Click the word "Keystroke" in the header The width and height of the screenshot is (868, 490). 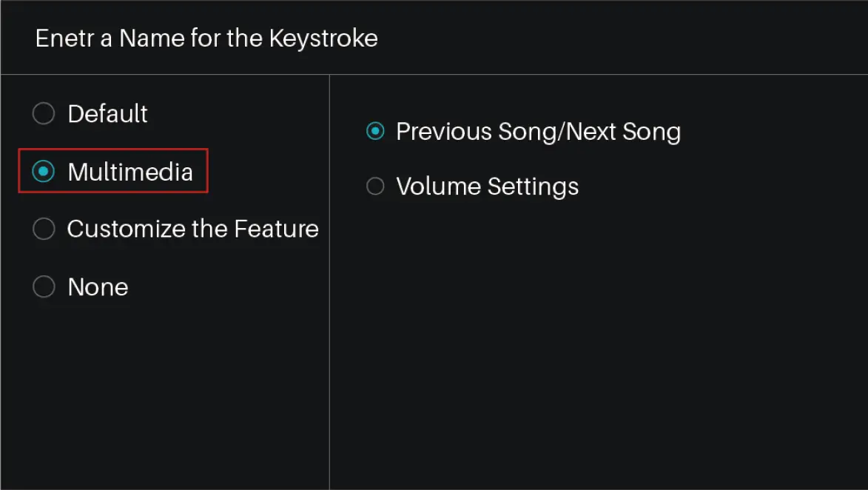pos(323,38)
